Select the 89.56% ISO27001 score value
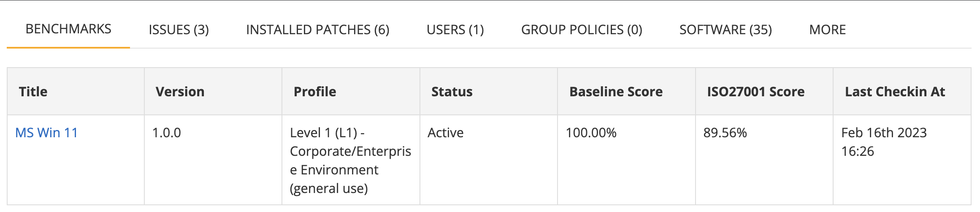980x212 pixels. coord(725,133)
